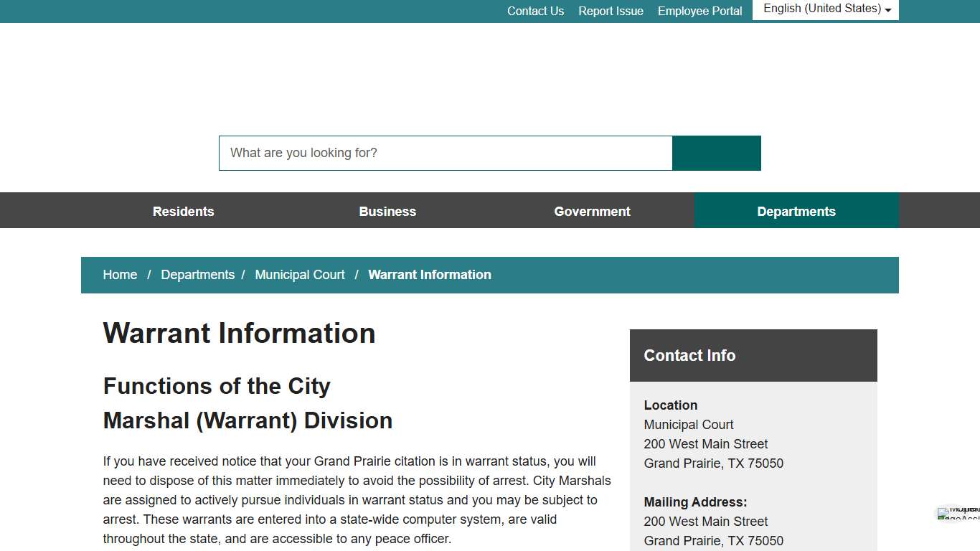Viewport: 980px width, 551px height.
Task: Click the Contact Us link
Action: [x=535, y=11]
